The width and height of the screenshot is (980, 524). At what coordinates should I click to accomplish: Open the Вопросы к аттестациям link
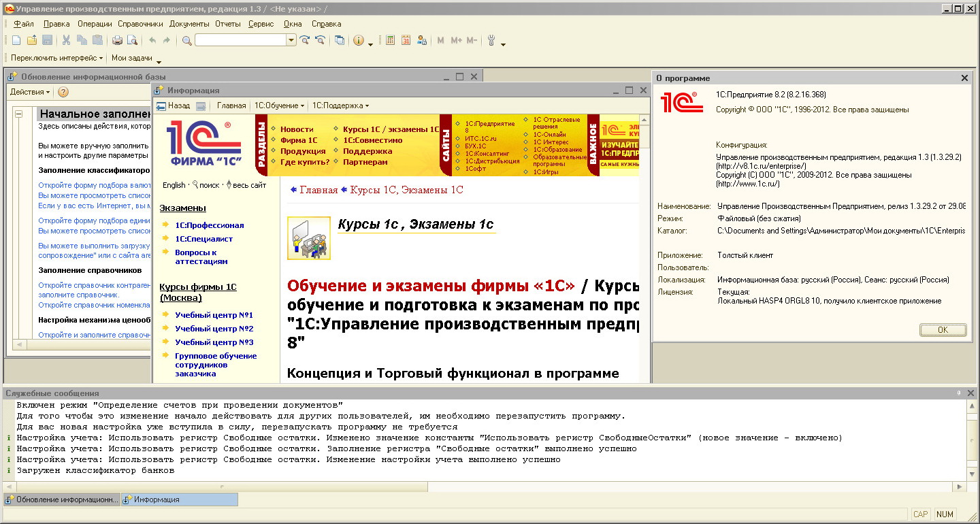(201, 257)
